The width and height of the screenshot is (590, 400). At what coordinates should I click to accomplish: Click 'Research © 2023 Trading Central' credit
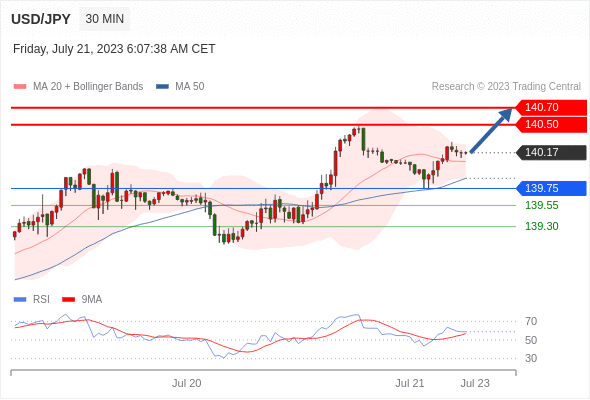tap(506, 87)
